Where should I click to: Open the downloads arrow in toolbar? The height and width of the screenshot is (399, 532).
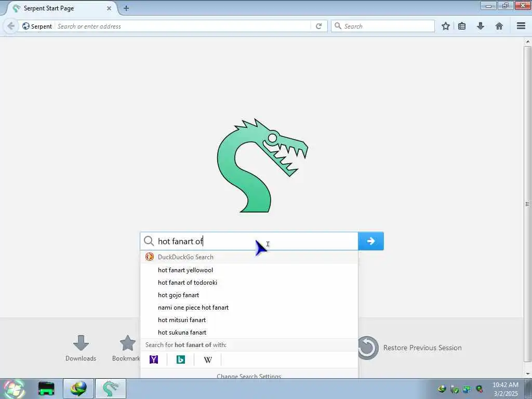point(481,26)
